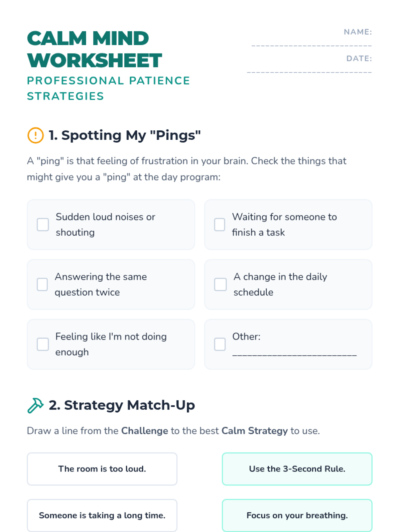Click the 'Calm Mind Worksheet' title
Viewport: 399px width, 532px height.
pyautogui.click(x=94, y=49)
